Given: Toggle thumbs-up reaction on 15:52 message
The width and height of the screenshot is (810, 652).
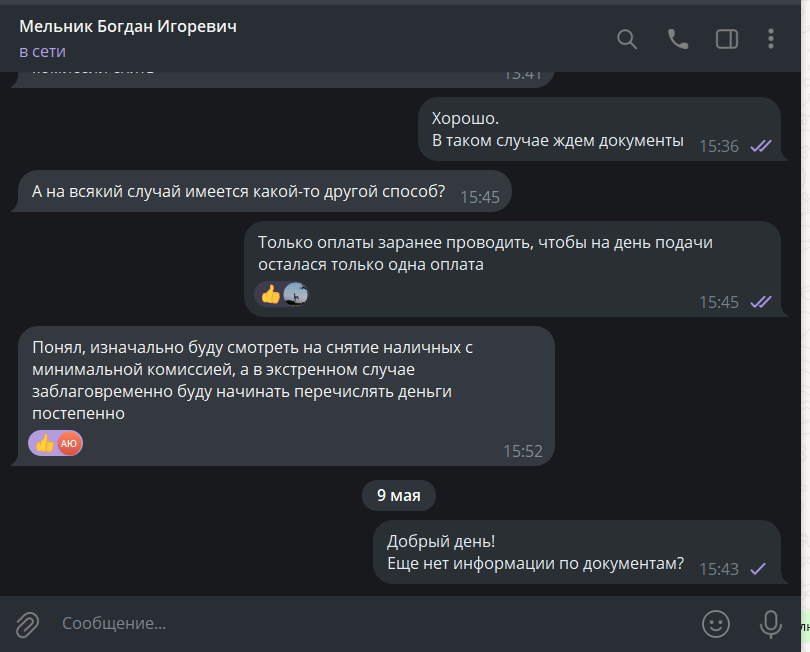Looking at the screenshot, I should [x=44, y=444].
